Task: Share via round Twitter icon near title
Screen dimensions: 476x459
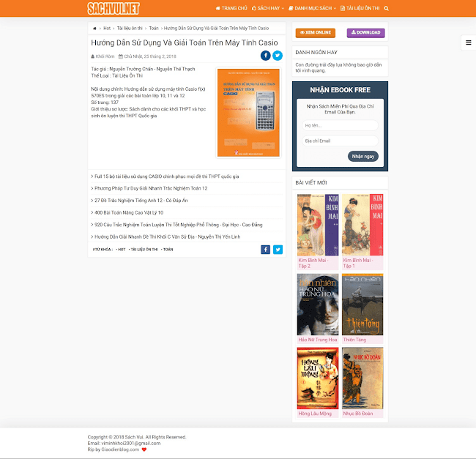Action: [277, 56]
